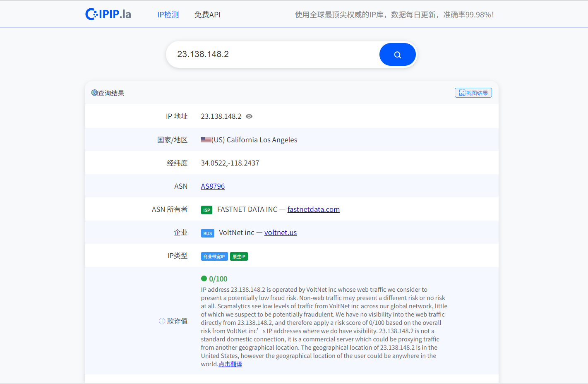Open the 免费API menu item

[207, 15]
